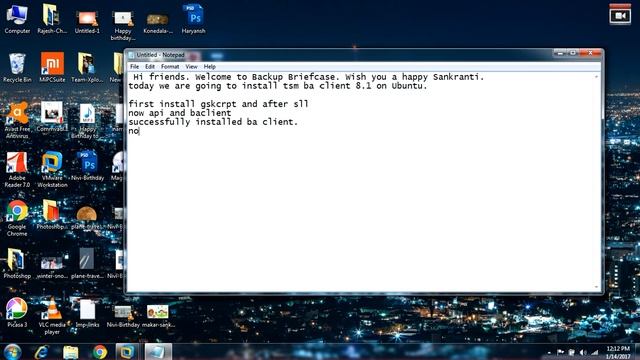Click the word "gskcrpt" in Notepad
The image size is (640, 360).
(x=218, y=104)
